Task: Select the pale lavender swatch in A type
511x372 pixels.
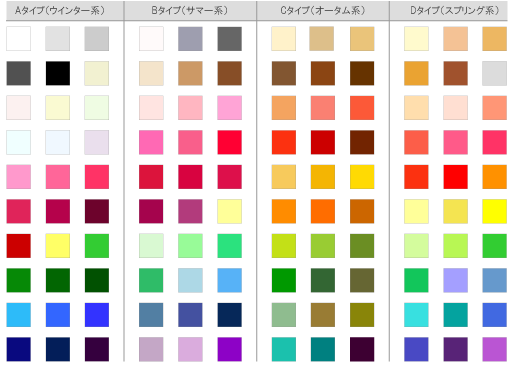Action: point(97,142)
